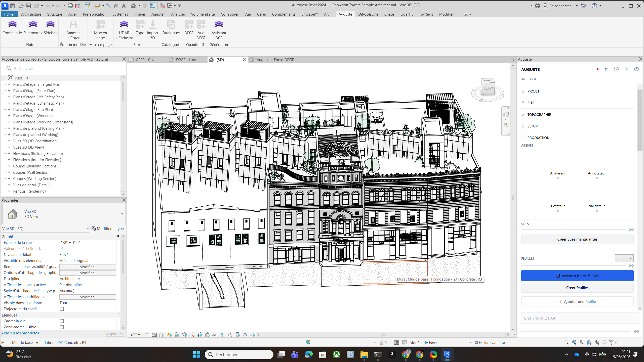Click the 3D view horizontal scrollbar thumb

[x=383, y=335]
